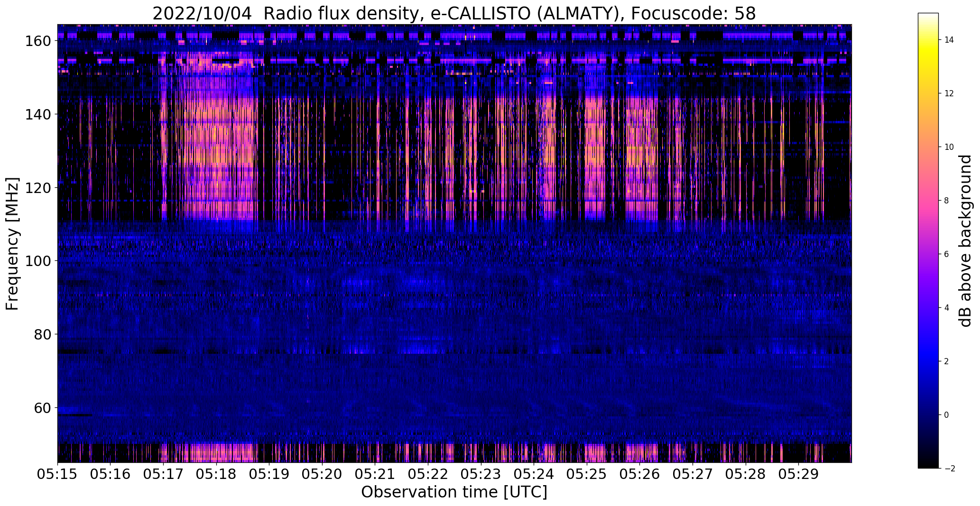Click the 05:24 time tick label
Screen dimensions: 980x506
coord(534,474)
